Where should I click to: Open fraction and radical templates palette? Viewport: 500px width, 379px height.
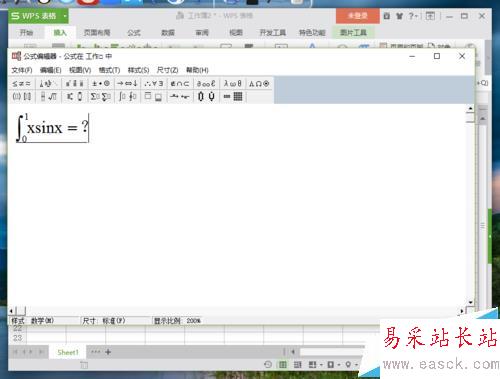48,97
